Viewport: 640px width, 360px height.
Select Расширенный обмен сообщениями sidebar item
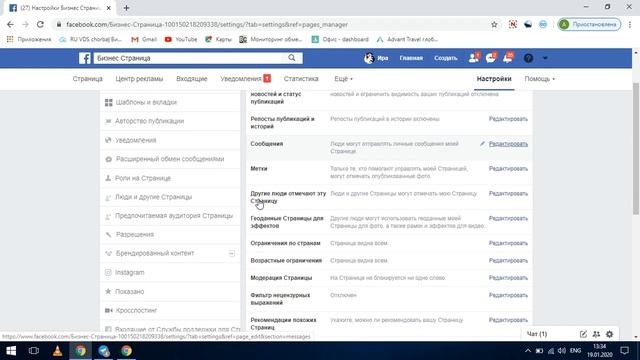click(170, 159)
